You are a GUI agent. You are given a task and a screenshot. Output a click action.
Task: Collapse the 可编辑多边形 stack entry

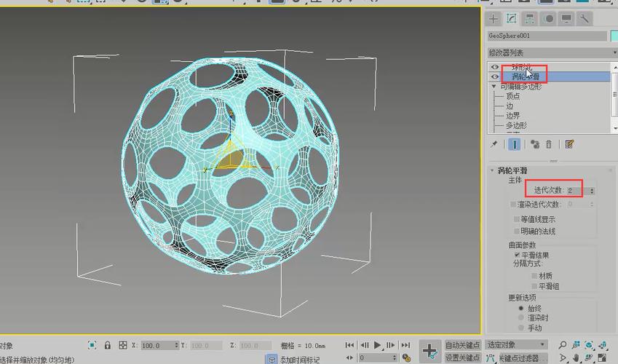(x=494, y=87)
